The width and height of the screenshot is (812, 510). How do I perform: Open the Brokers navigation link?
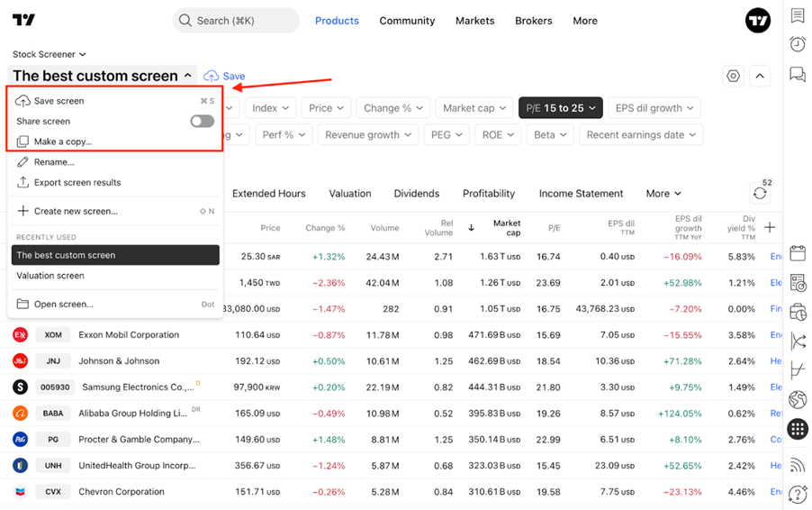click(534, 21)
